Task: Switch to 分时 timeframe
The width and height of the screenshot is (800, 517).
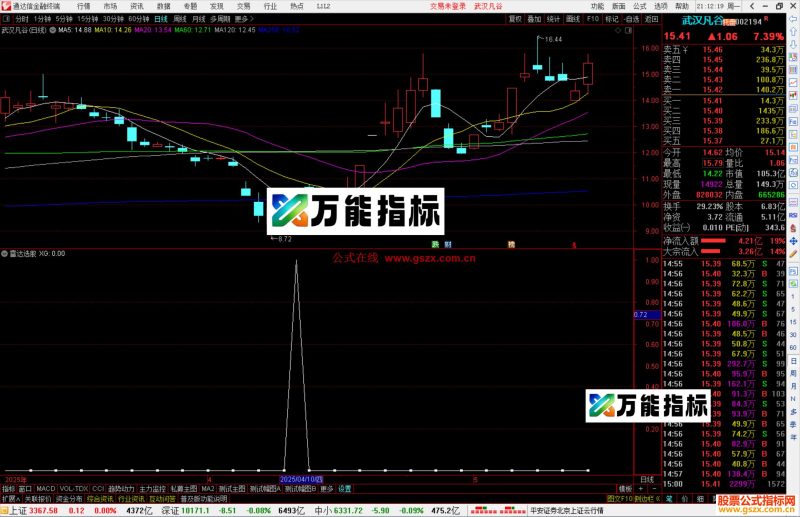Action: 22,19
